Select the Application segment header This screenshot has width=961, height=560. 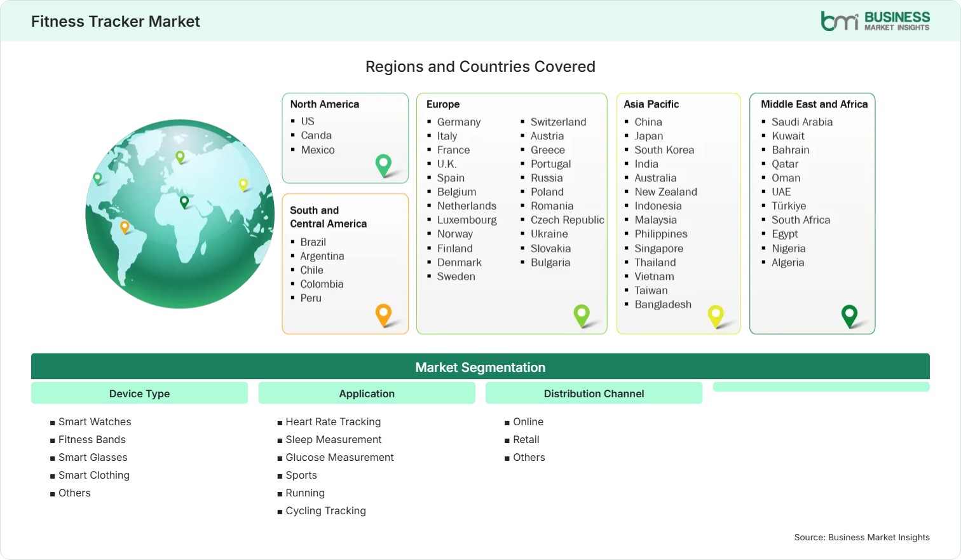[x=367, y=393]
